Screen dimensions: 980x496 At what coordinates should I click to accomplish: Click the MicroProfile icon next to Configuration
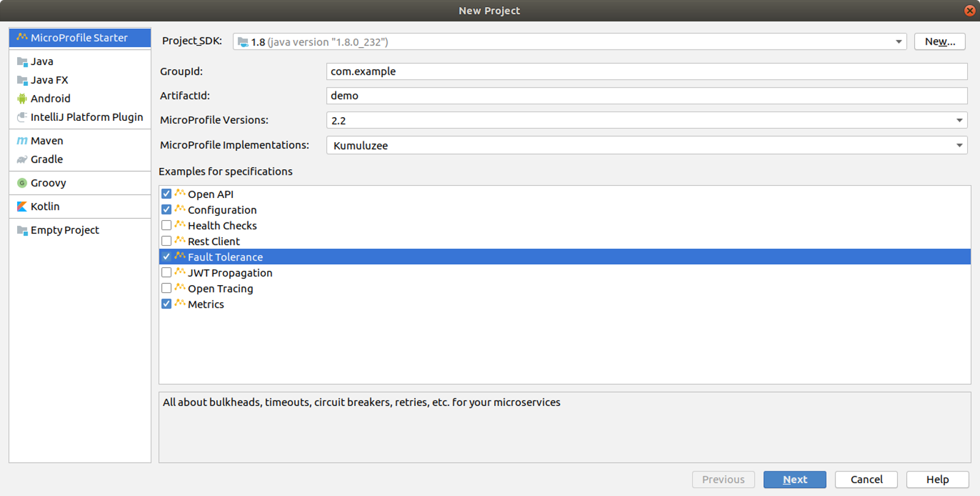click(180, 209)
